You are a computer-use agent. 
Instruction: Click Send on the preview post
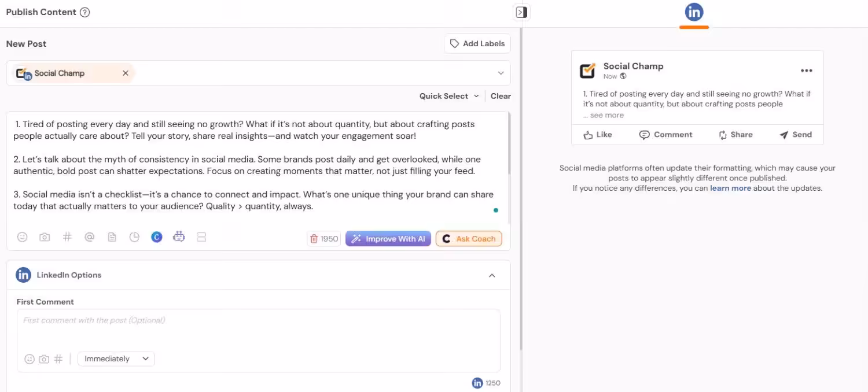(796, 135)
